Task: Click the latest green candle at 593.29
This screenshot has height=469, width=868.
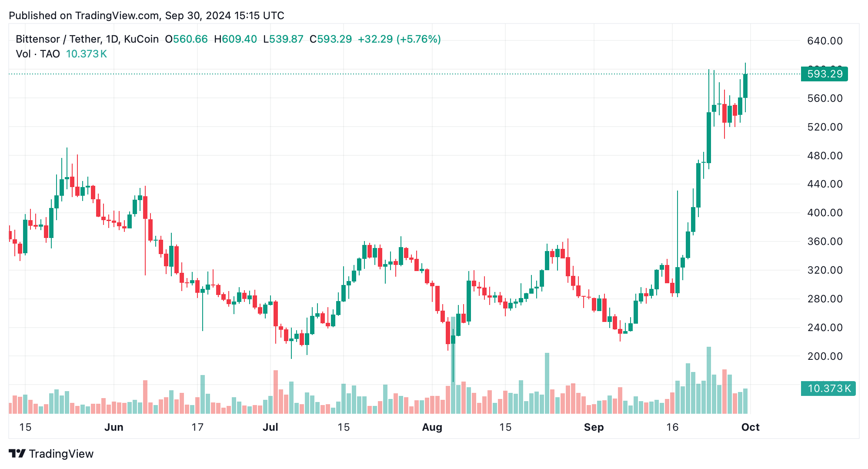Action: (x=745, y=86)
